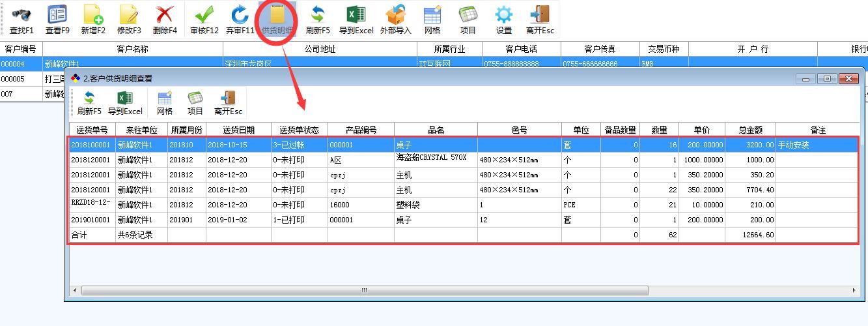Click 产品编号 column header
Viewport: 868px width, 326px height.
pos(361,130)
